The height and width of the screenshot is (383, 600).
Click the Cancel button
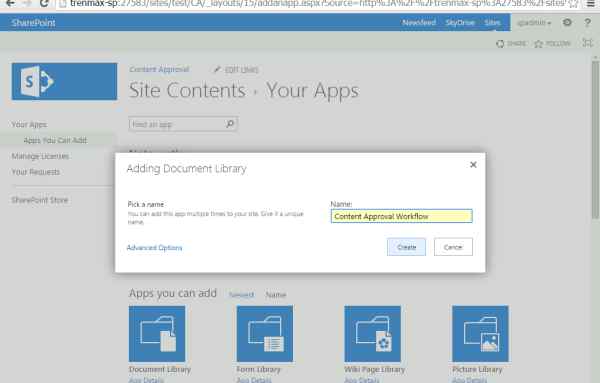click(453, 247)
